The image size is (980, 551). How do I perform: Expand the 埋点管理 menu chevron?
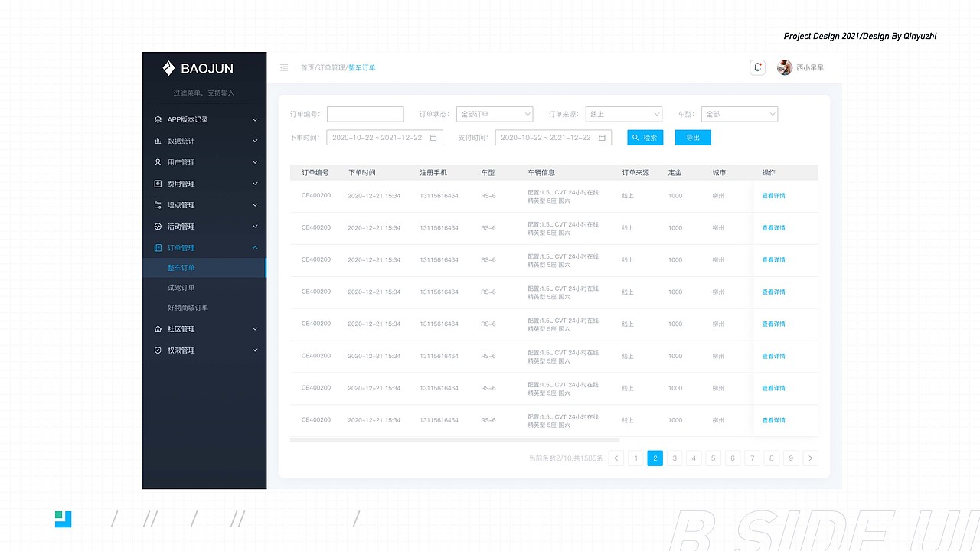tap(255, 205)
